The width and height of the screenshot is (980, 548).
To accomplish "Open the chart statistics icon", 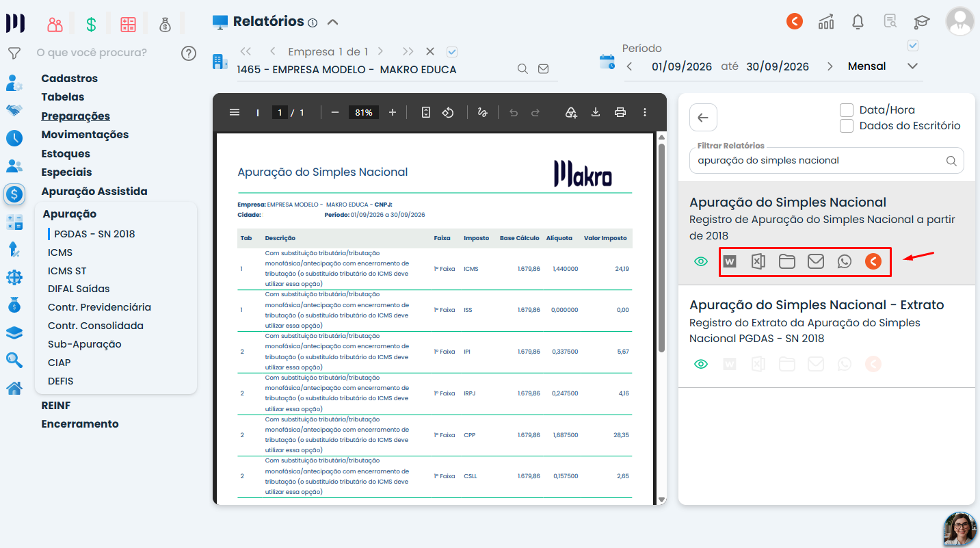I will (x=826, y=22).
